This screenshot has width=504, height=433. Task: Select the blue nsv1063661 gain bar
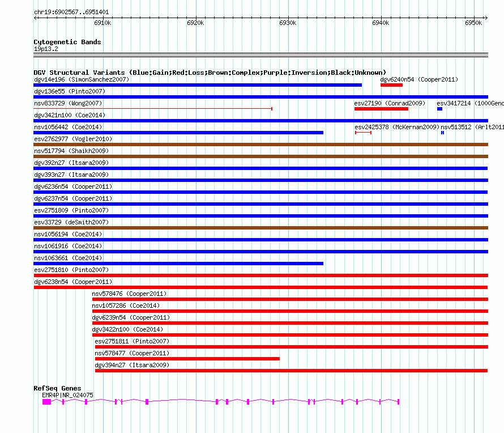tap(178, 264)
